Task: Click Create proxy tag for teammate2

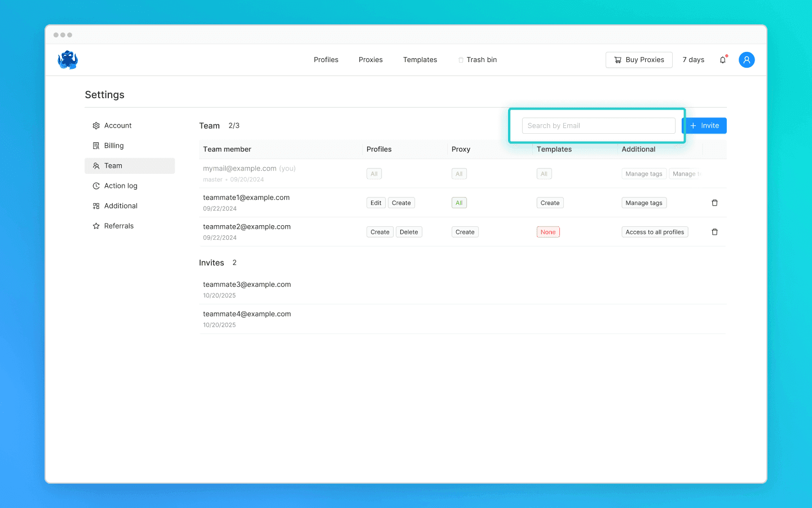Action: (x=465, y=232)
